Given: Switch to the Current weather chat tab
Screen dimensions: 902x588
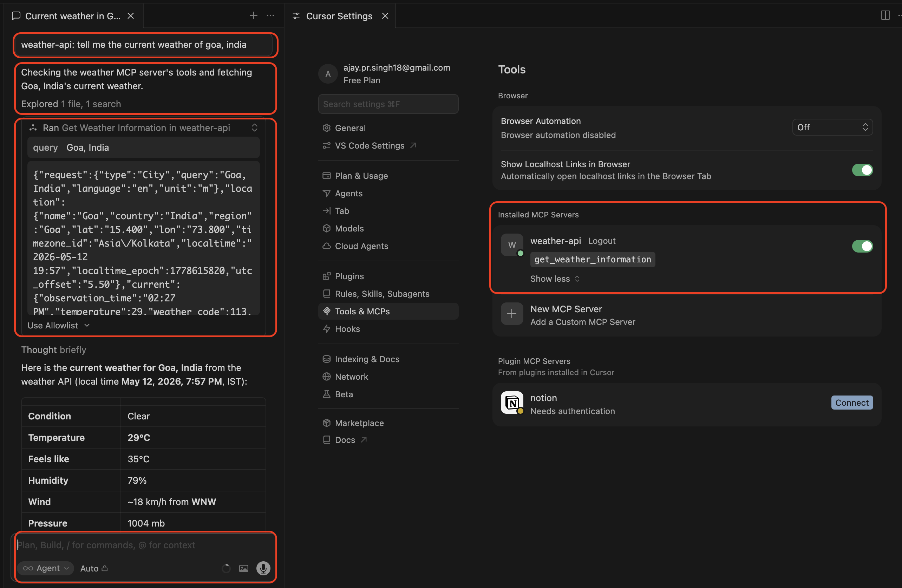Looking at the screenshot, I should (x=73, y=16).
